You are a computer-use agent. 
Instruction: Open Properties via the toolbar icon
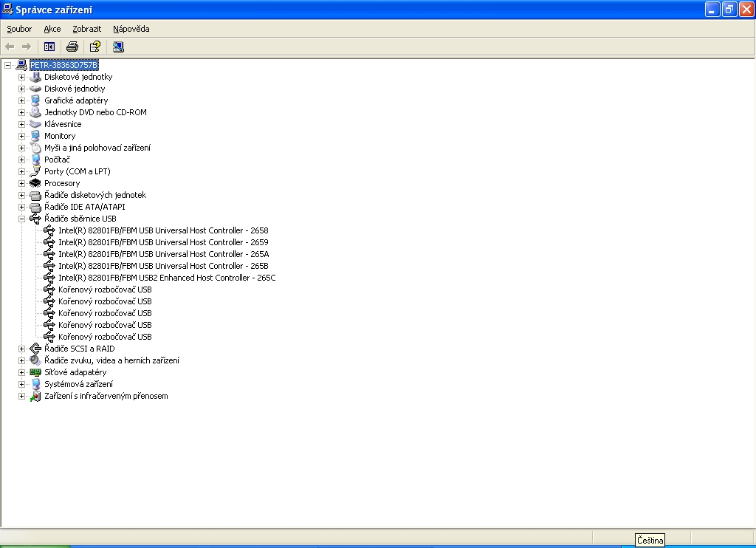pyautogui.click(x=95, y=47)
